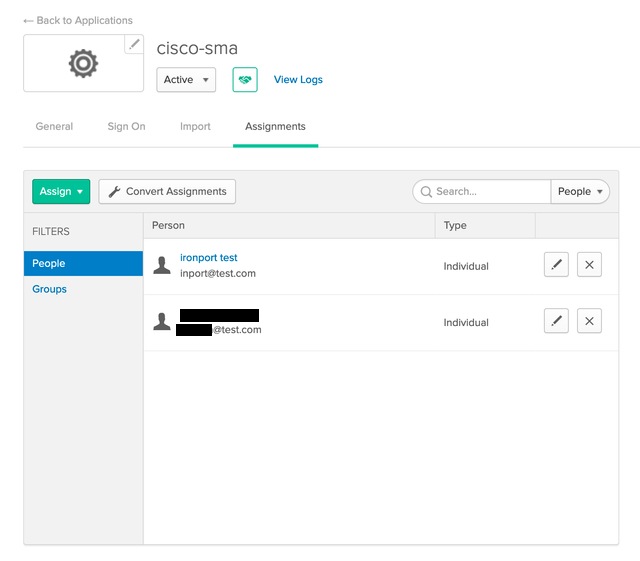This screenshot has height=561, width=640.
Task: Remove the redacted user's assignment
Action: 589,321
